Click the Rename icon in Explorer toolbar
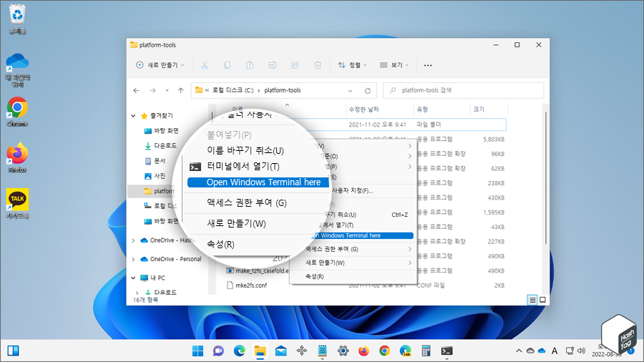Screen dimensions: 644x362 [x=273, y=65]
